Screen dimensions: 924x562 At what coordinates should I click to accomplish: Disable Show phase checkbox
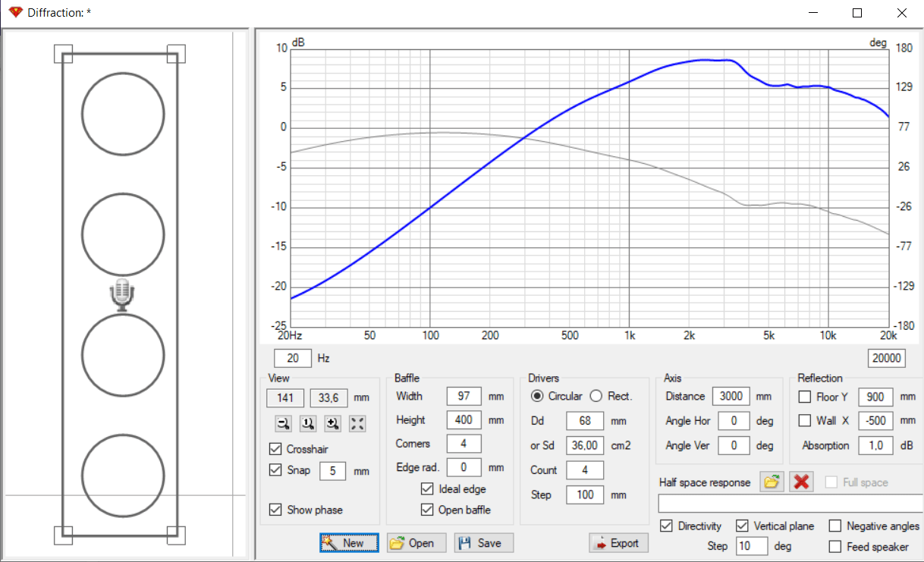(x=275, y=510)
